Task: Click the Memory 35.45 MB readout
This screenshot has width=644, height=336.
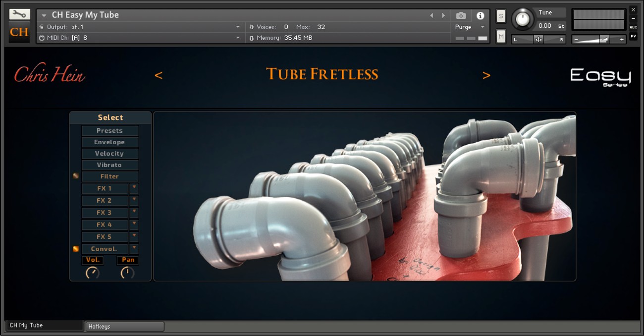Action: click(x=298, y=38)
